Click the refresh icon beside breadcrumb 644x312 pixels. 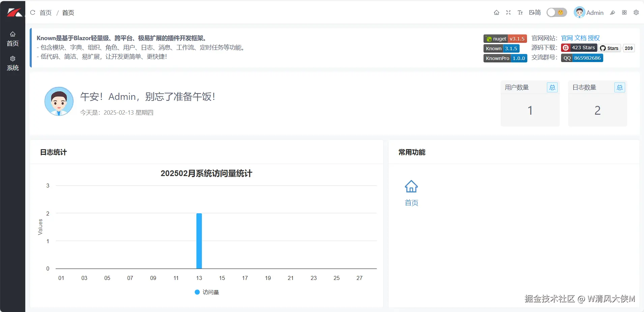click(x=33, y=12)
